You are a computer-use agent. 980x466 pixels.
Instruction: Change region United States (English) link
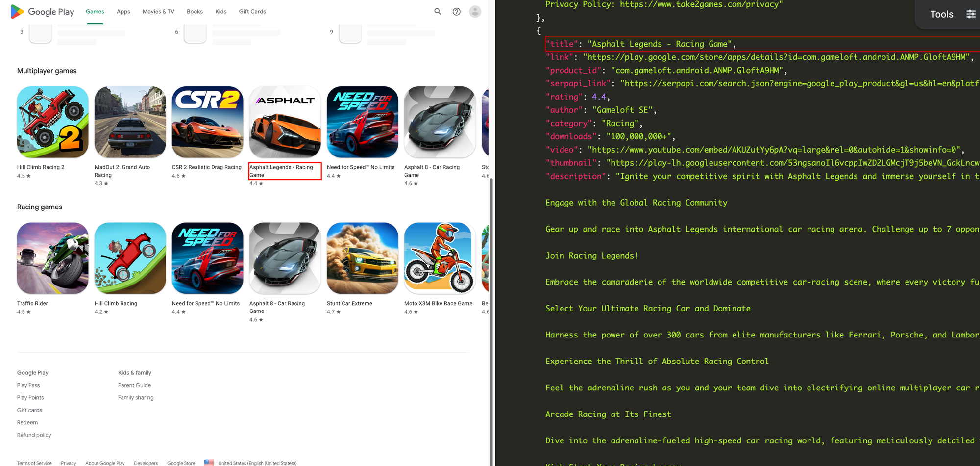click(257, 463)
